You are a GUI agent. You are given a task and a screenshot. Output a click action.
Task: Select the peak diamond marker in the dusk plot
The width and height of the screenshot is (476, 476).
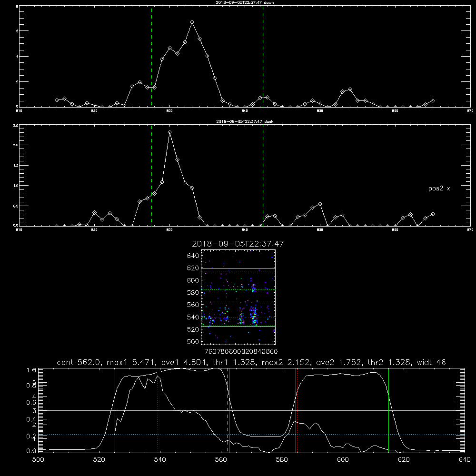click(x=170, y=132)
